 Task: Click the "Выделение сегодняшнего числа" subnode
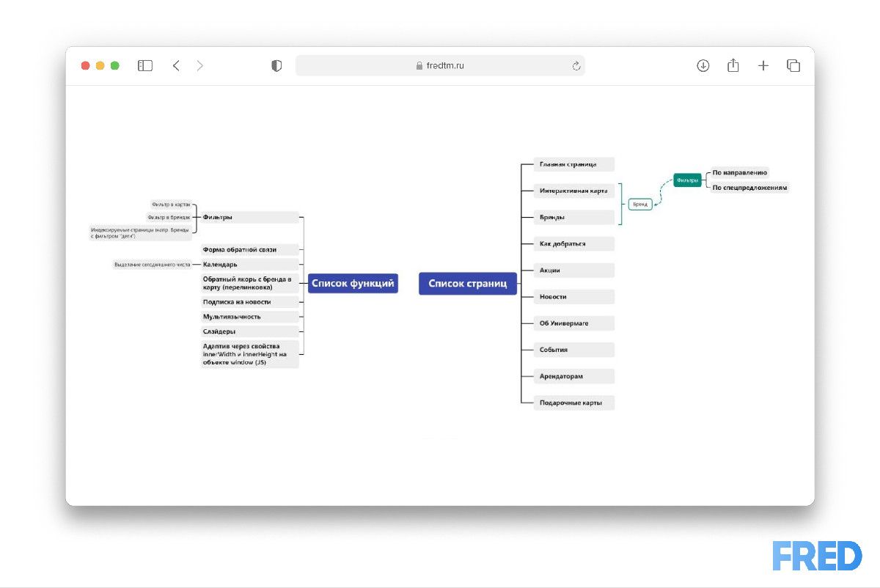pyautogui.click(x=152, y=264)
